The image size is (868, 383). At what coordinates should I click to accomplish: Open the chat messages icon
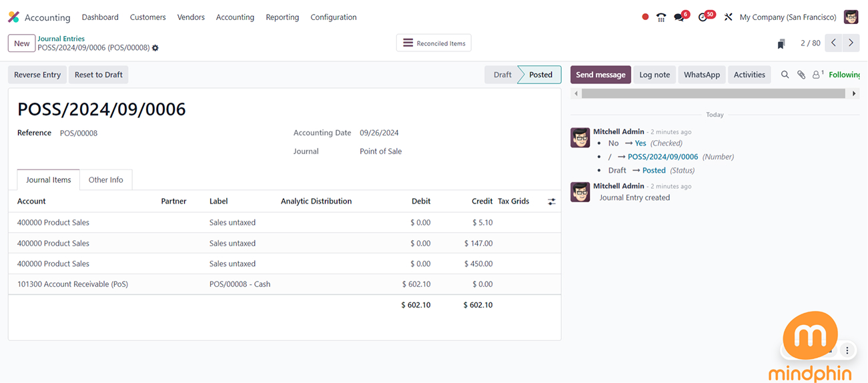(679, 17)
